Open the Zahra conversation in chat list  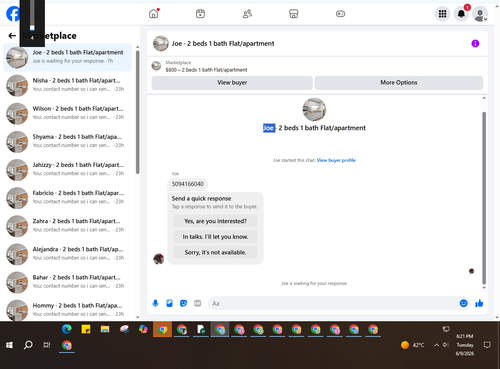(x=67, y=226)
